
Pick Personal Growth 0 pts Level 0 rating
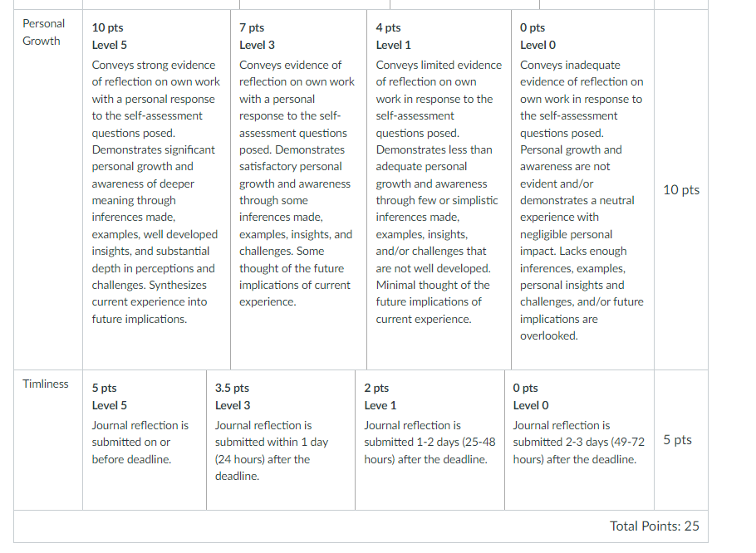point(582,190)
